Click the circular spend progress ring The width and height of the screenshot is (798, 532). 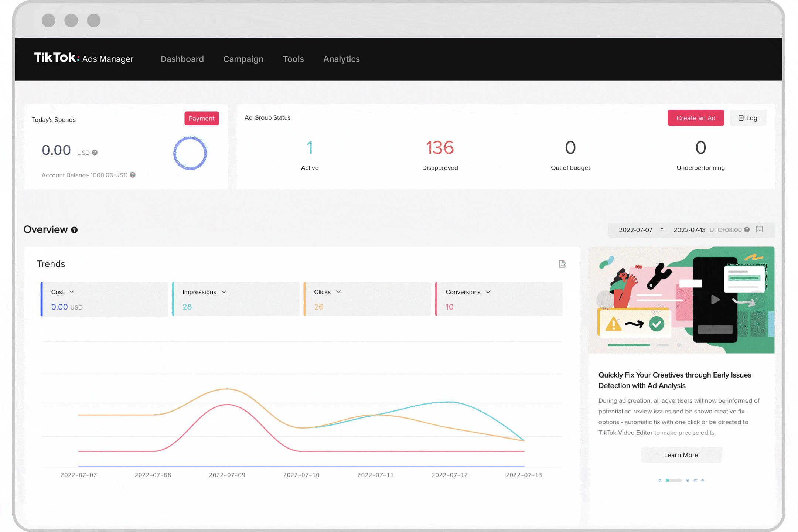pyautogui.click(x=190, y=153)
